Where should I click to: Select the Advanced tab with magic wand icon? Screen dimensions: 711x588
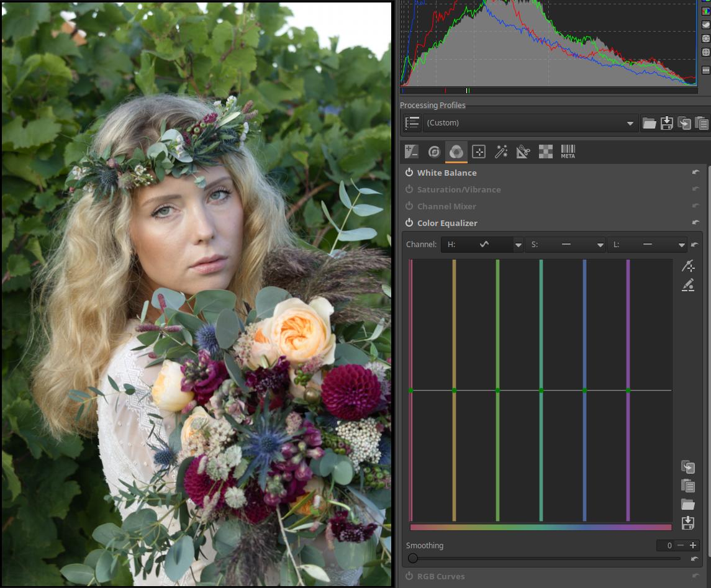pyautogui.click(x=500, y=152)
